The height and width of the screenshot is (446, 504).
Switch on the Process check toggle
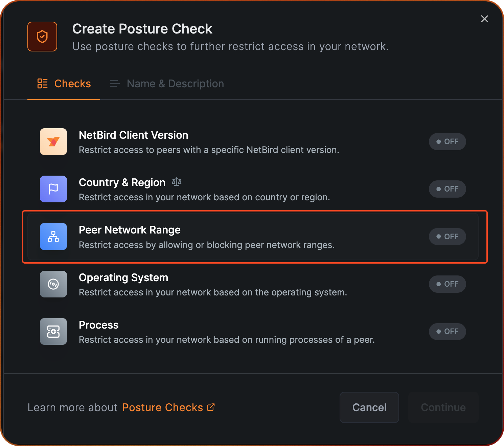click(x=447, y=331)
